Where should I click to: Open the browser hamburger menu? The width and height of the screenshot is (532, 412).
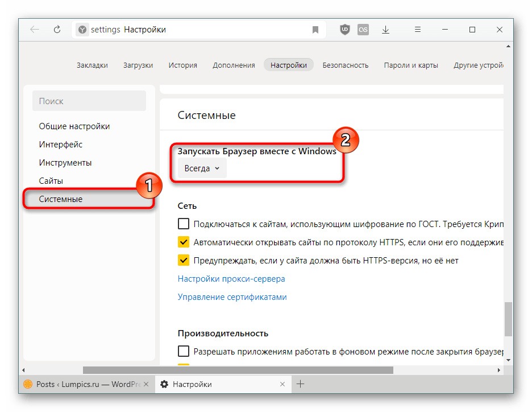coord(418,30)
